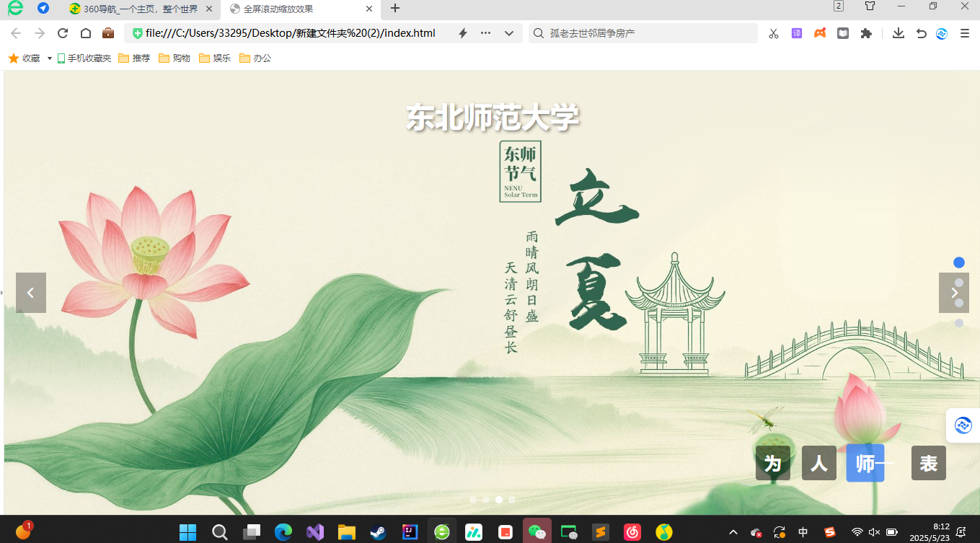
Task: Open WeChat from the taskbar
Action: pos(537,532)
